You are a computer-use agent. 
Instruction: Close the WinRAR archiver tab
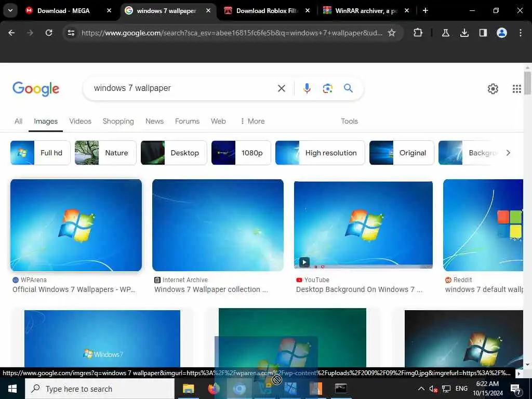pyautogui.click(x=407, y=10)
